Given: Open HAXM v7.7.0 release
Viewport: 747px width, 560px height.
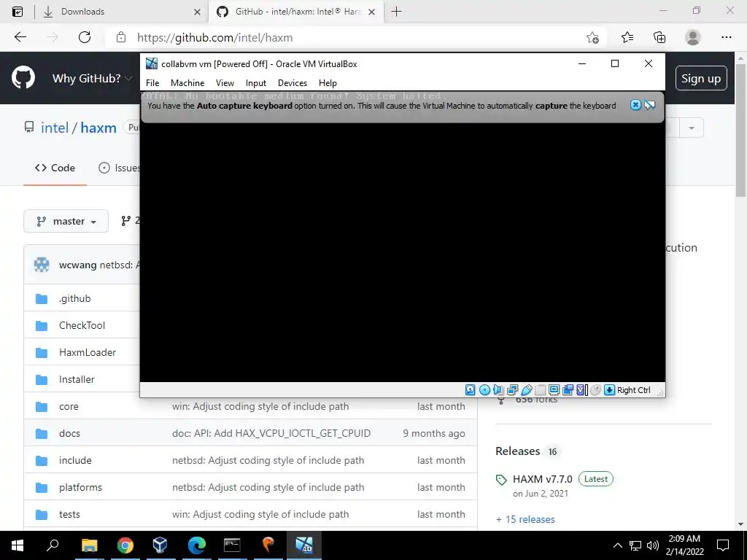Looking at the screenshot, I should coord(543,479).
